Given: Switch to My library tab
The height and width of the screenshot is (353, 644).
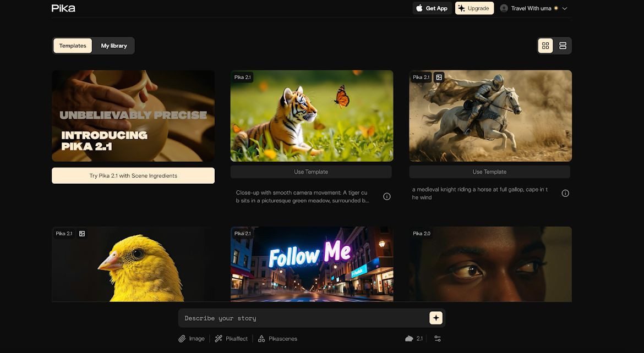Looking at the screenshot, I should click(x=114, y=46).
